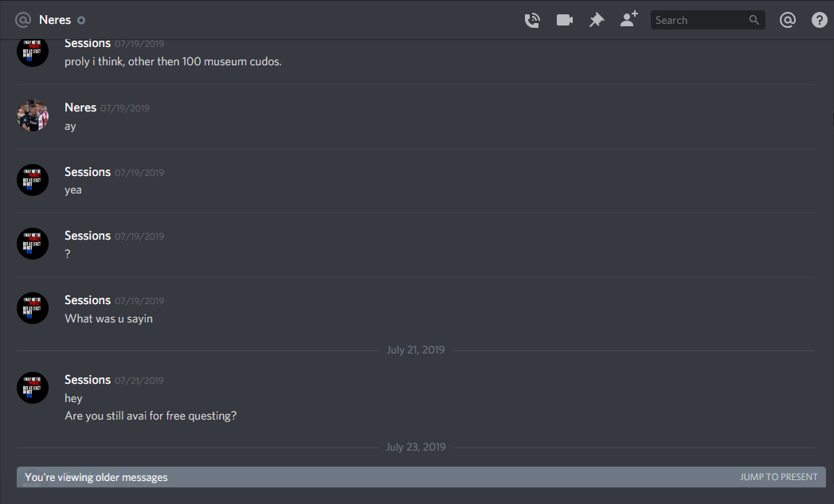This screenshot has height=504, width=834.
Task: Open the help icon
Action: 820,20
